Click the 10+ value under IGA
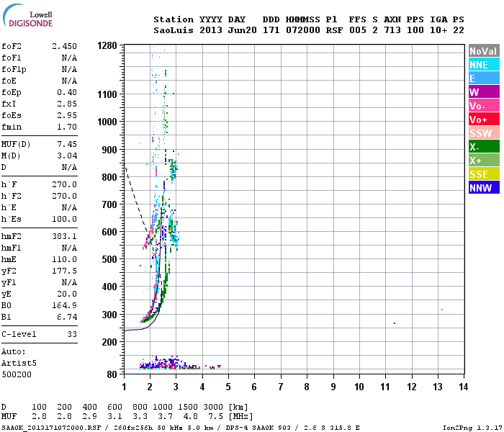The image size is (504, 432). tap(438, 30)
